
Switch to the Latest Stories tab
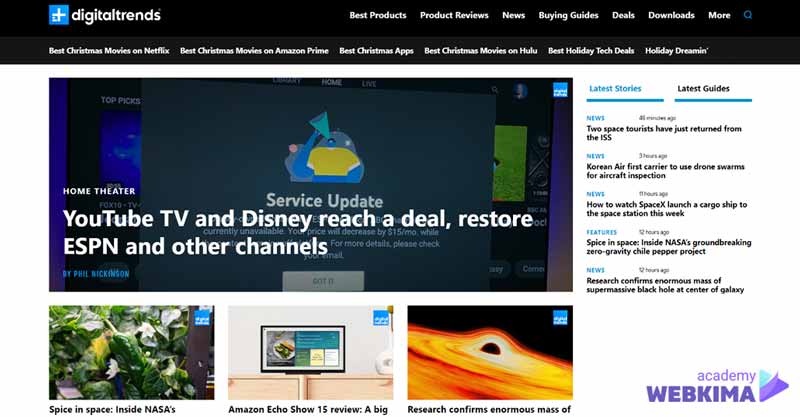coord(615,88)
